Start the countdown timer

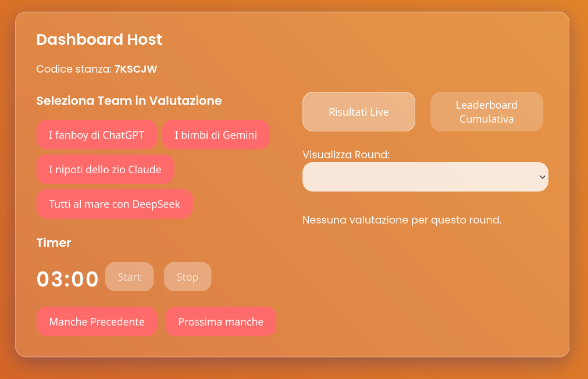point(129,277)
